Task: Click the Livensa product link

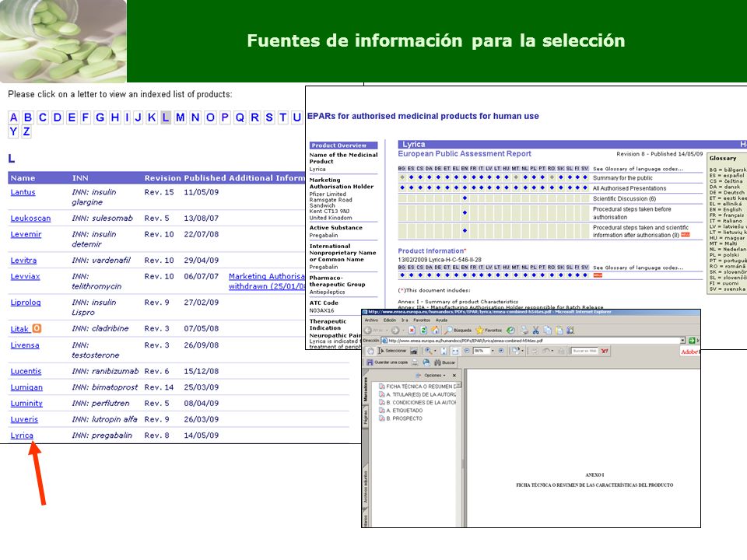Action: (x=25, y=345)
